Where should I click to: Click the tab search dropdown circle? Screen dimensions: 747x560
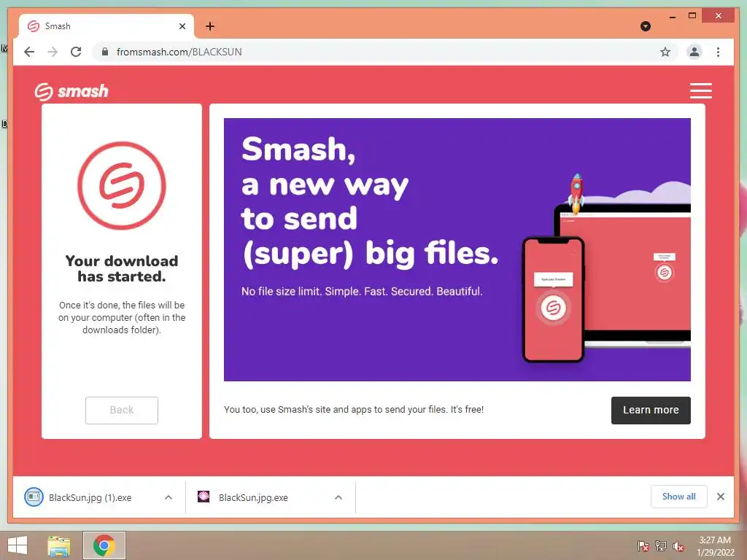click(x=646, y=26)
